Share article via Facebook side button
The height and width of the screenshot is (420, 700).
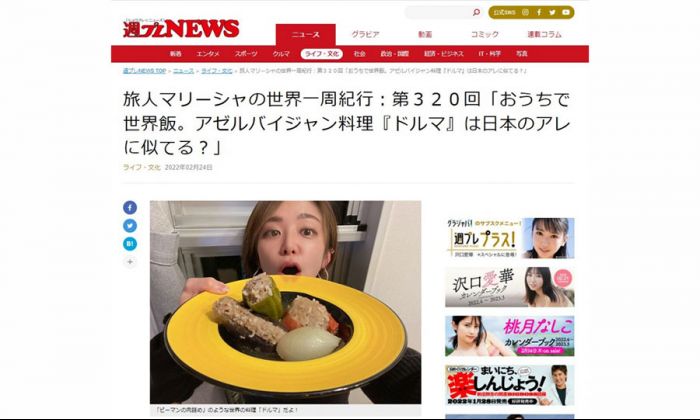coord(130,208)
